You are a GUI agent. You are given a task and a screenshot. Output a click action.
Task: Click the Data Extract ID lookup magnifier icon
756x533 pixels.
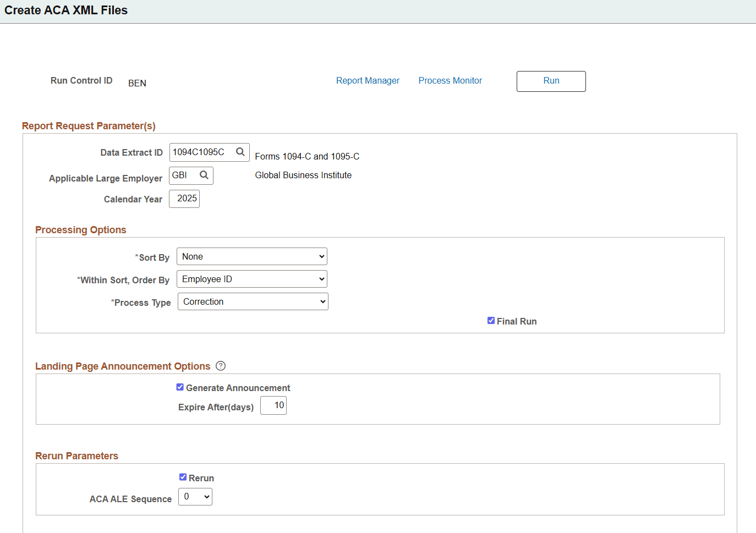pos(240,152)
